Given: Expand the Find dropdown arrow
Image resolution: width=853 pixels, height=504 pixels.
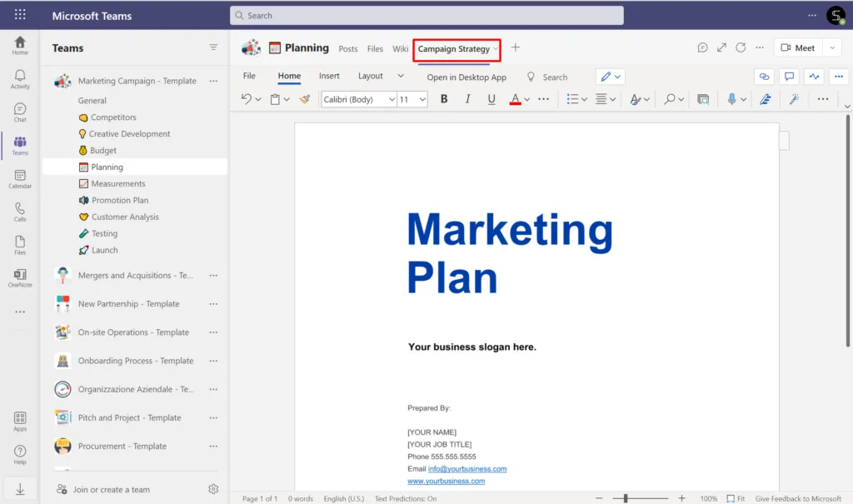Looking at the screenshot, I should point(681,99).
